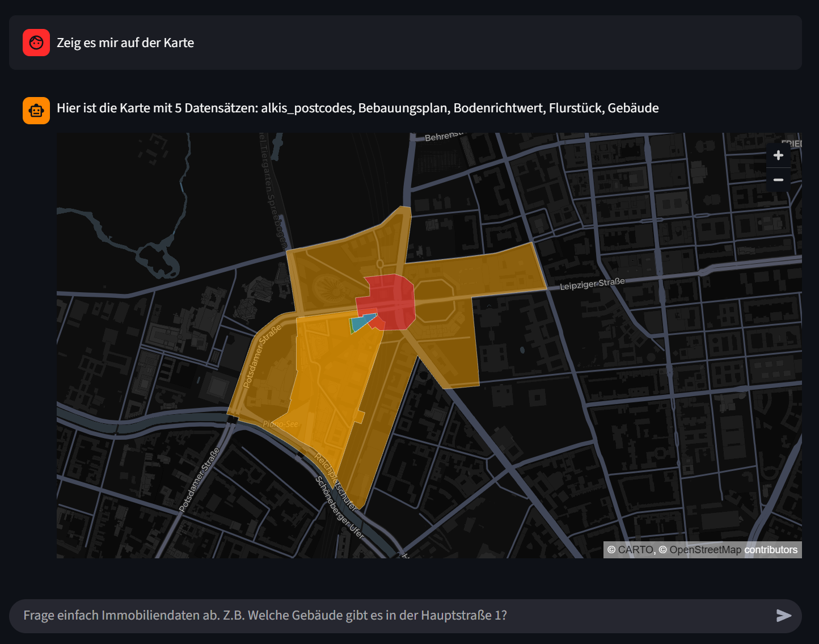Click Potsdamer Straße label inside orange area

click(x=262, y=356)
